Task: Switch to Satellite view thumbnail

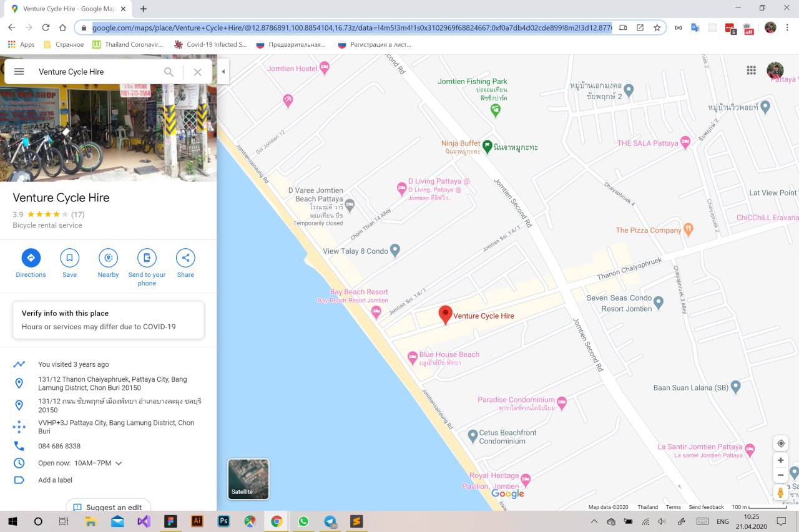Action: coord(248,479)
